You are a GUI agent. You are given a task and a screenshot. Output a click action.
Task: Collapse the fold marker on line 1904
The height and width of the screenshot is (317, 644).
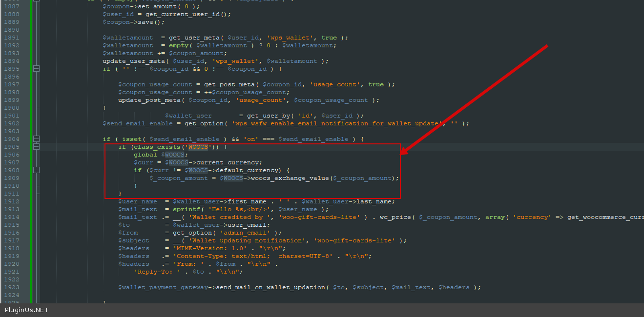click(36, 139)
